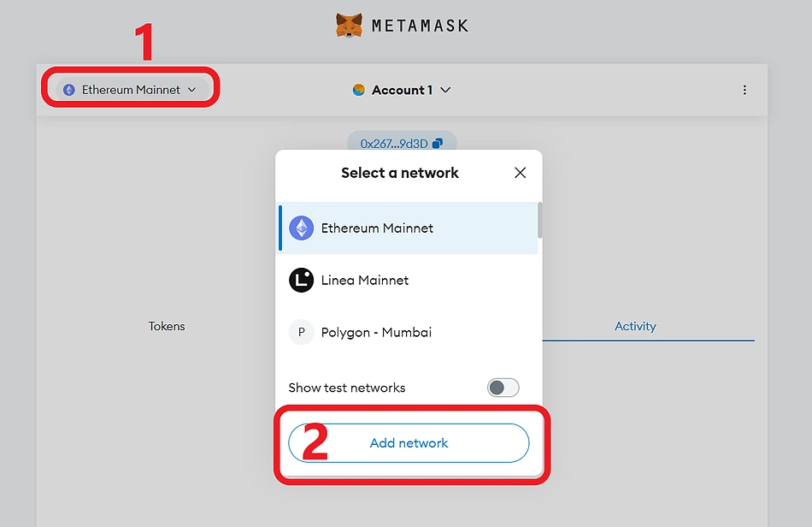Click the Ethereum Mainnet diamond icon in list
812x527 pixels.
[x=301, y=228]
